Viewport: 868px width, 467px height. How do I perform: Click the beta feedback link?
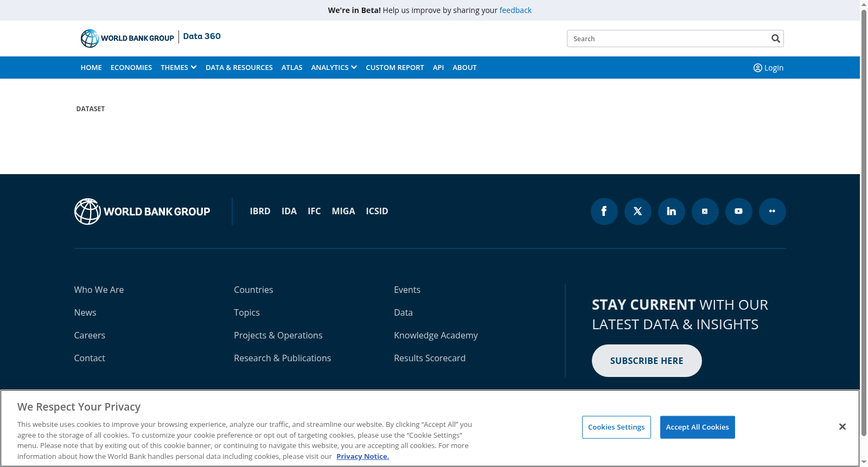coord(515,10)
